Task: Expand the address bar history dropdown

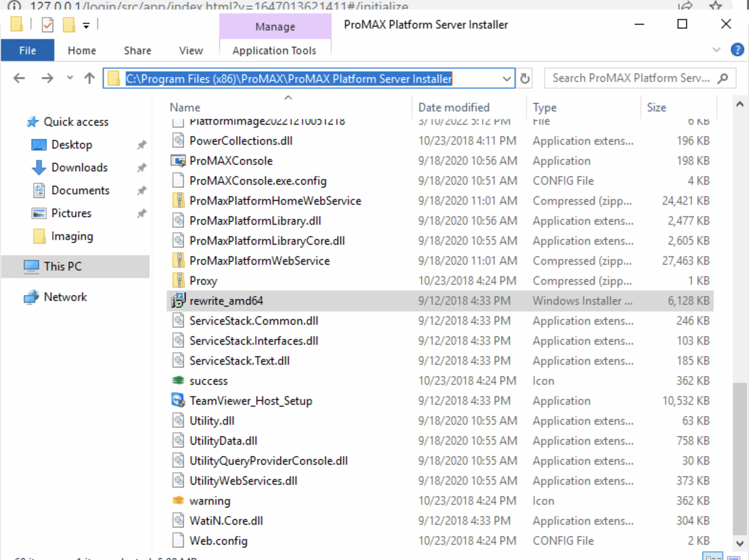Action: (506, 79)
